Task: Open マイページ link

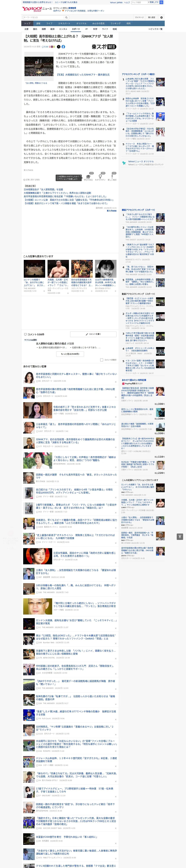Action: (x=139, y=17)
